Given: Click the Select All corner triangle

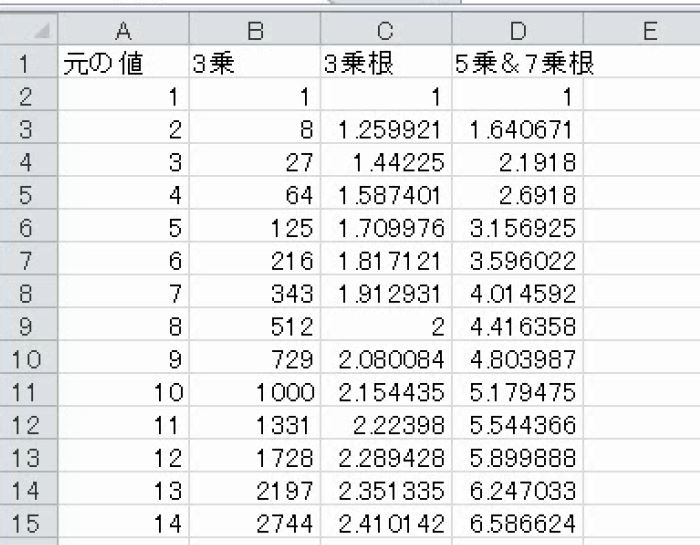Looking at the screenshot, I should pos(41,31).
